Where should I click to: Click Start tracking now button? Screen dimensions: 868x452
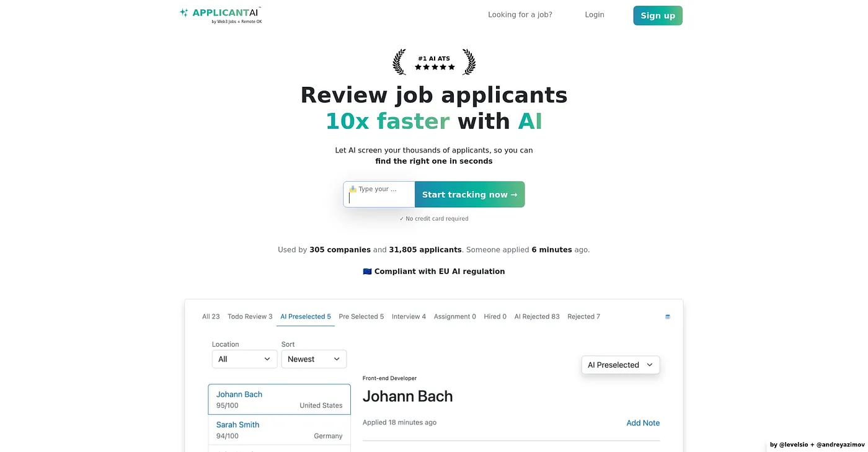(469, 195)
